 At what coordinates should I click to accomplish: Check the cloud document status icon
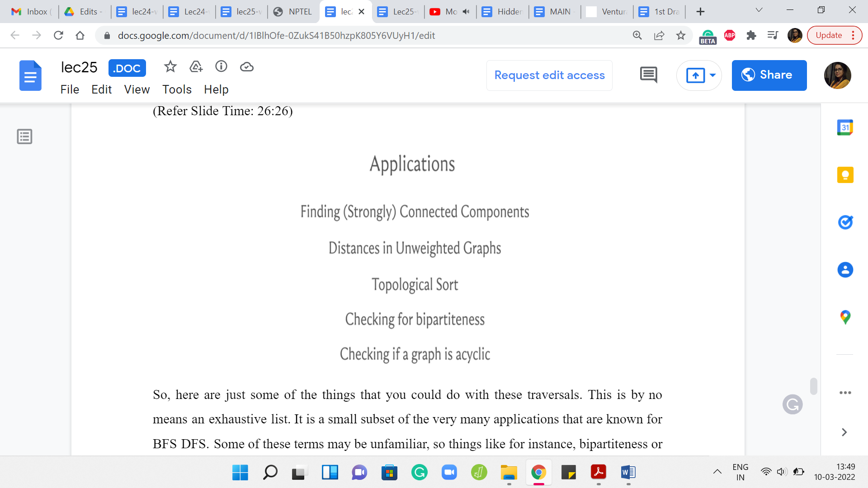(x=246, y=67)
